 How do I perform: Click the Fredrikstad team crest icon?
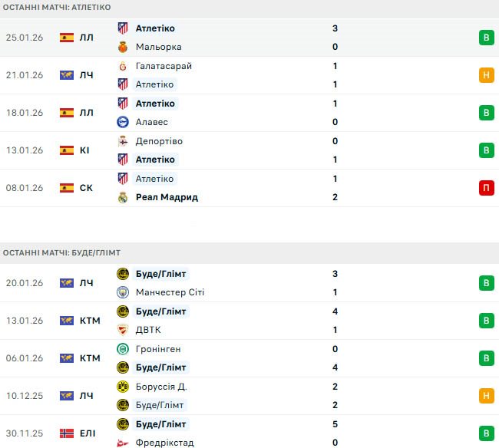(x=122, y=443)
